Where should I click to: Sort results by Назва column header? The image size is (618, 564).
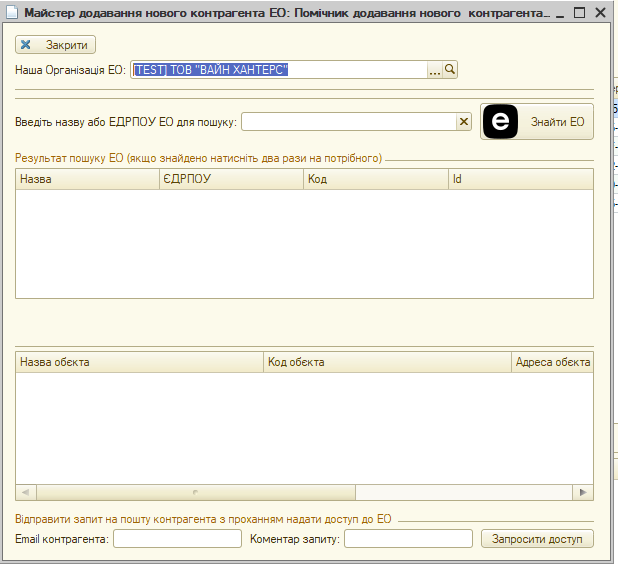click(x=87, y=179)
